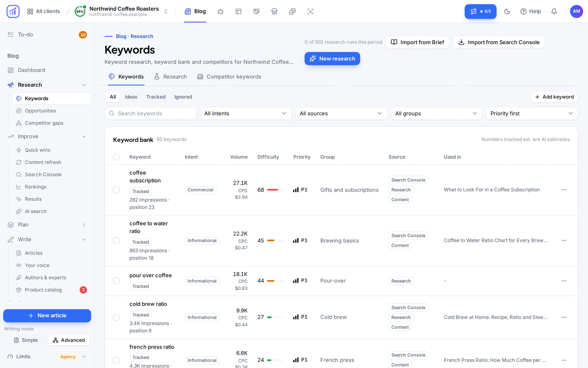The width and height of the screenshot is (588, 368).
Task: Open the scan focus icon in top navigation
Action: (x=310, y=11)
